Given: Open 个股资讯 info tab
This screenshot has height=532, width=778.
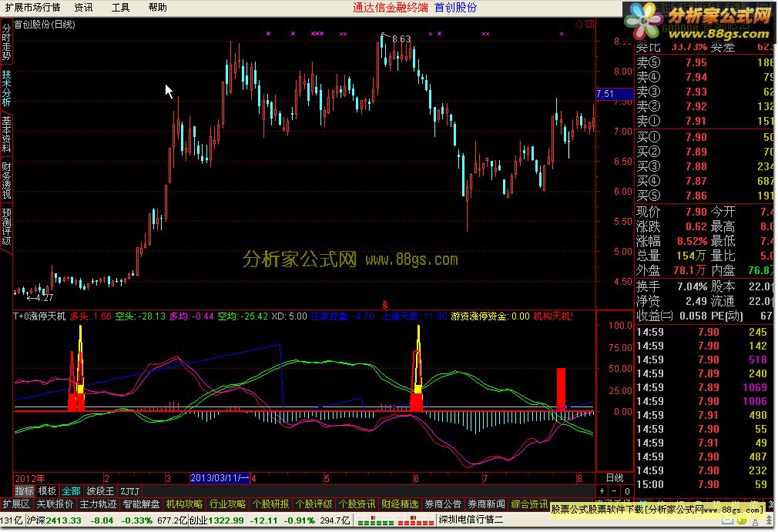Looking at the screenshot, I should (357, 504).
